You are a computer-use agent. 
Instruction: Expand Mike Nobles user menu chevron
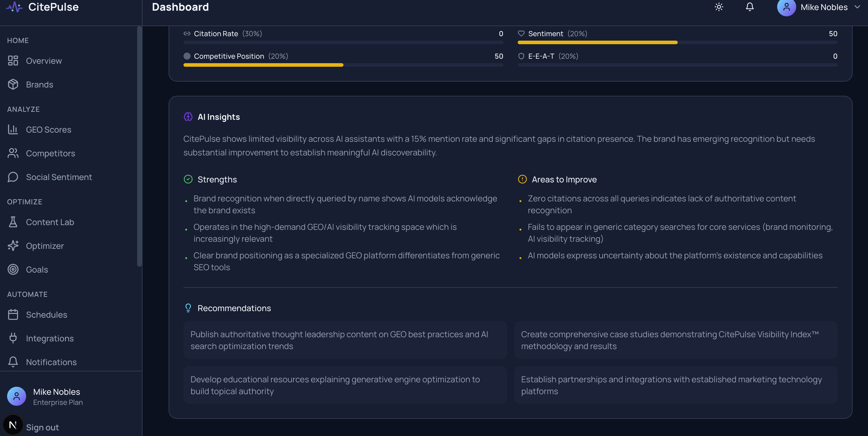pos(857,7)
